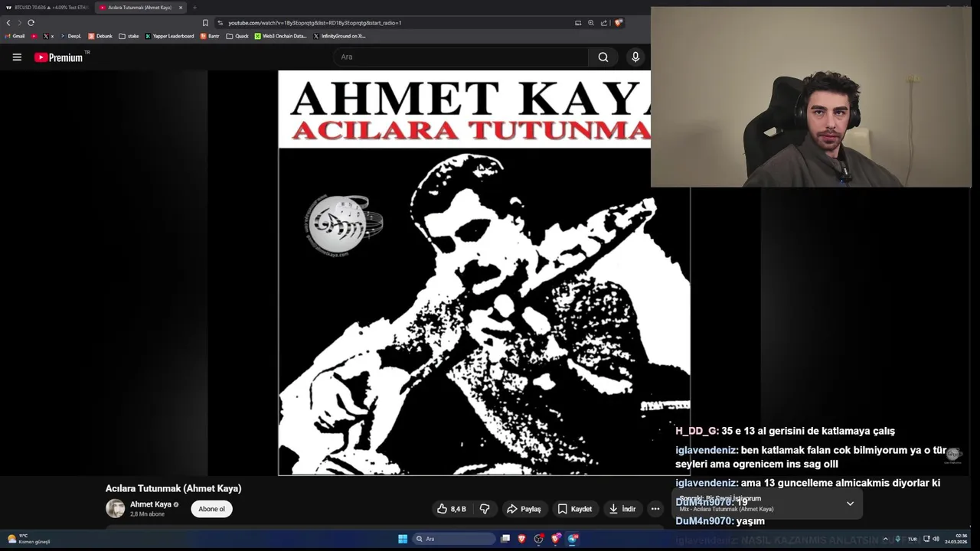Image resolution: width=980 pixels, height=551 pixels.
Task: Click the share icon in address bar
Action: [x=603, y=23]
